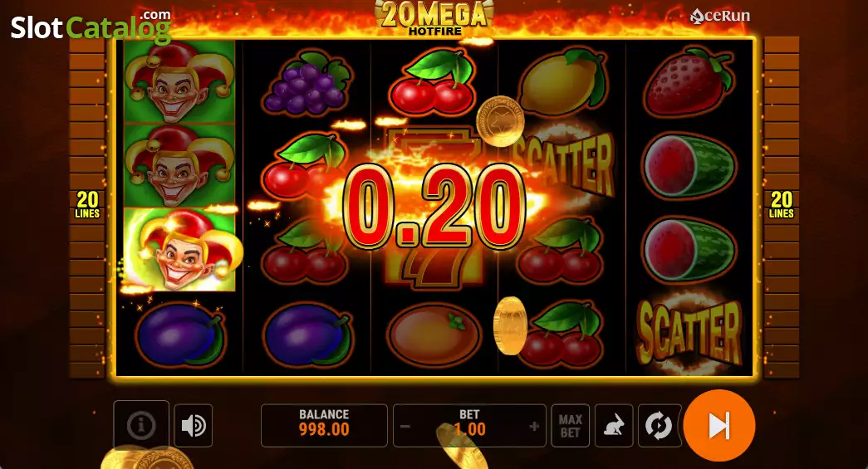Select the strawberry symbol on reel five
This screenshot has height=469, width=868.
point(689,82)
